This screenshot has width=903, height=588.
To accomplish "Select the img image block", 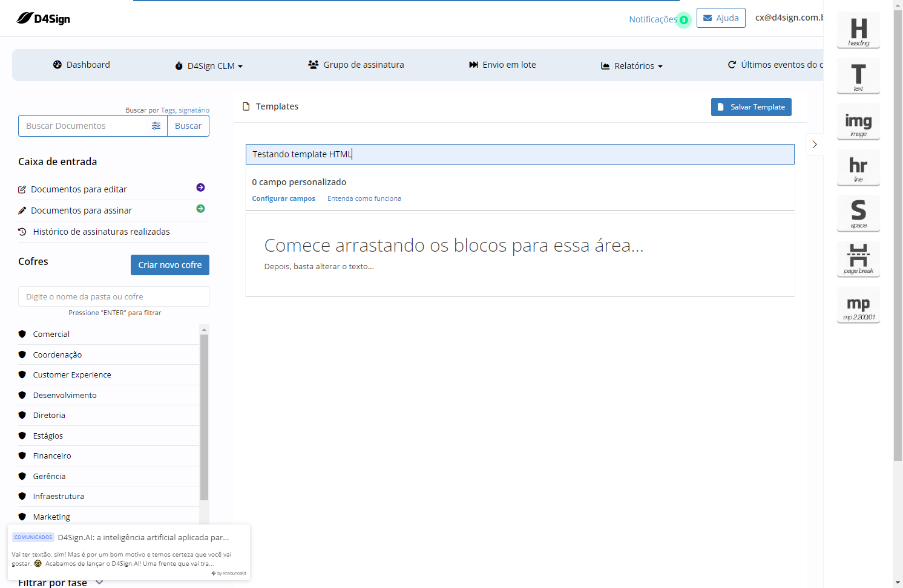I will 858,122.
